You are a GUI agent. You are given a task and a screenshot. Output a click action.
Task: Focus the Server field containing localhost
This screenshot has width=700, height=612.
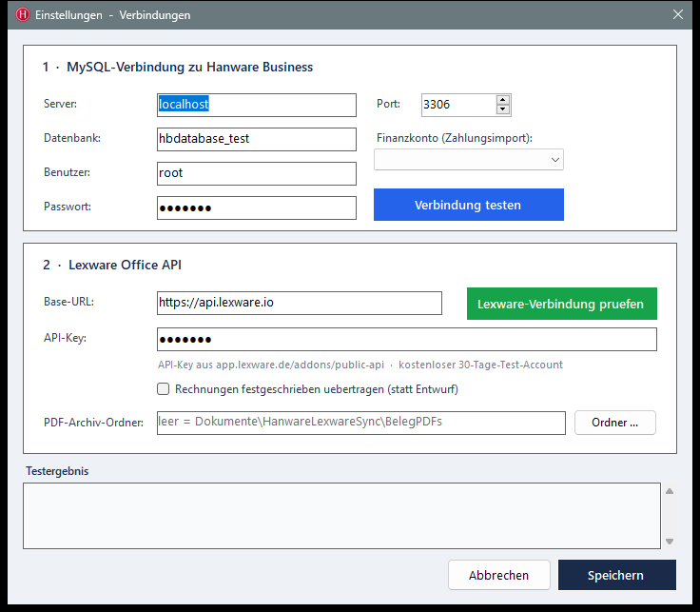point(256,105)
